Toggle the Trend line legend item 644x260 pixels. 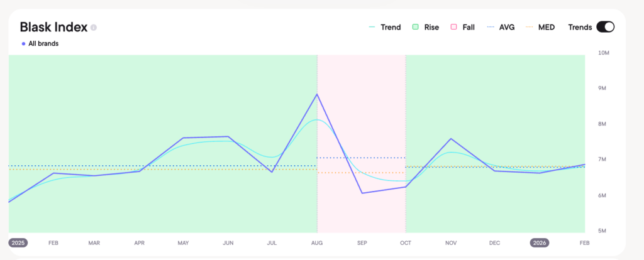[x=384, y=27]
